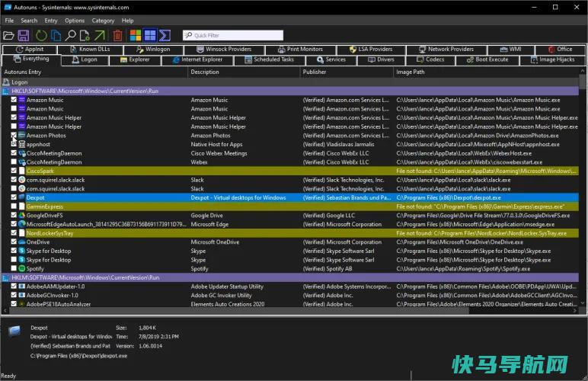Click the blank file icon for CiscoSpark
588x381 pixels.
click(22, 171)
